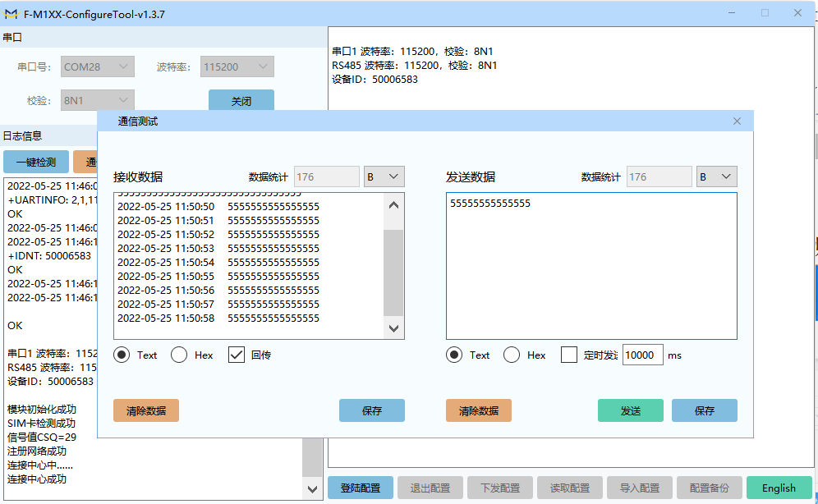
Task: Open the send data unit B dropdown
Action: pyautogui.click(x=717, y=176)
